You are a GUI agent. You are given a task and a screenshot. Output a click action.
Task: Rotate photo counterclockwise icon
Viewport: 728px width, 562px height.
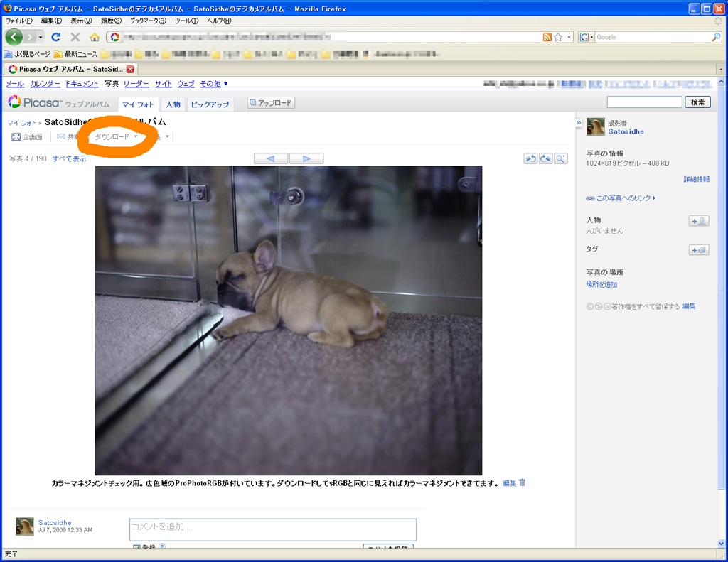pos(530,158)
